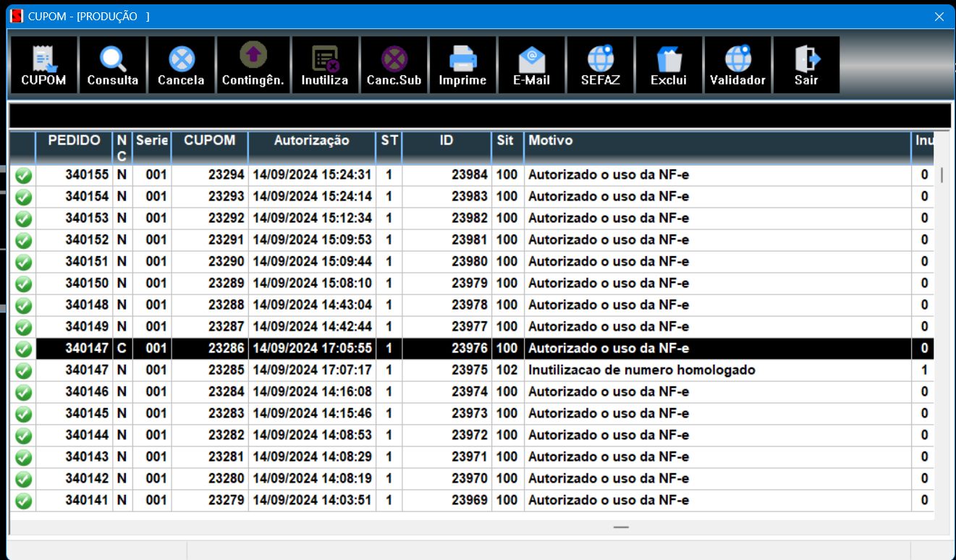Sort by the PEDIDO column header
Viewport: 956px width, 560px height.
(x=74, y=141)
